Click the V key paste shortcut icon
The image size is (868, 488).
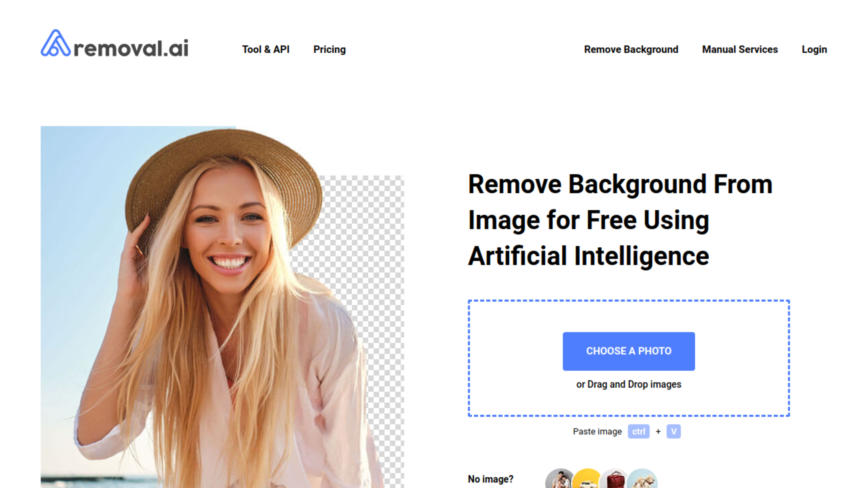tap(673, 431)
